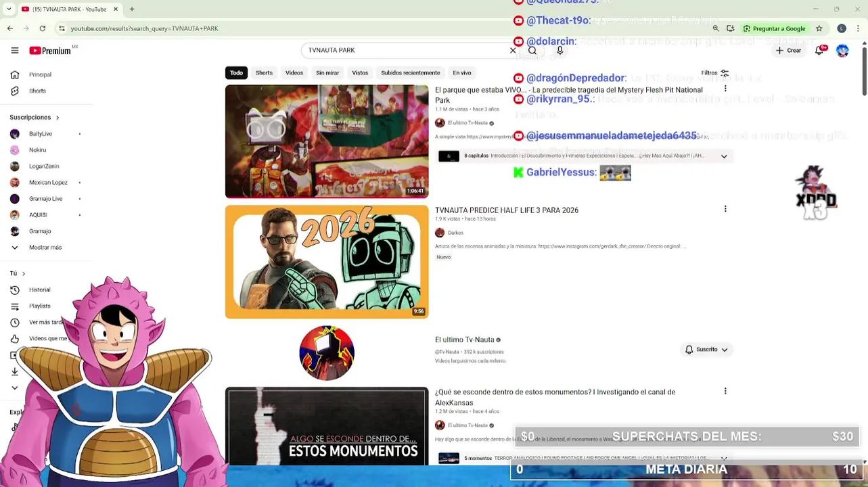This screenshot has width=868, height=487.
Task: Click the Ver más tarde clock icon
Action: 14,322
